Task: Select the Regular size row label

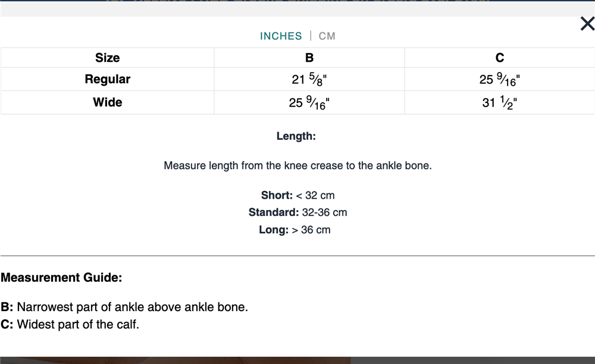Action: pos(107,79)
